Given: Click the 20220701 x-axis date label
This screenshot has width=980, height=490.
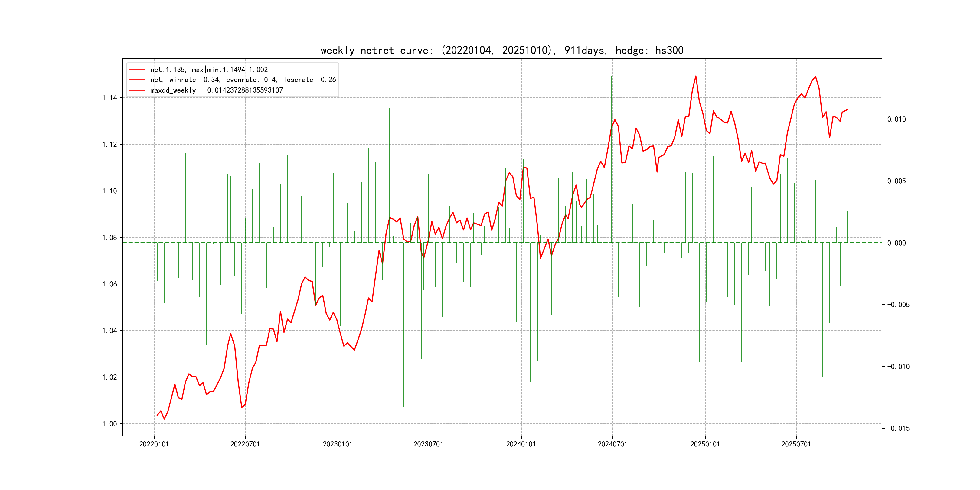Looking at the screenshot, I should click(x=245, y=444).
